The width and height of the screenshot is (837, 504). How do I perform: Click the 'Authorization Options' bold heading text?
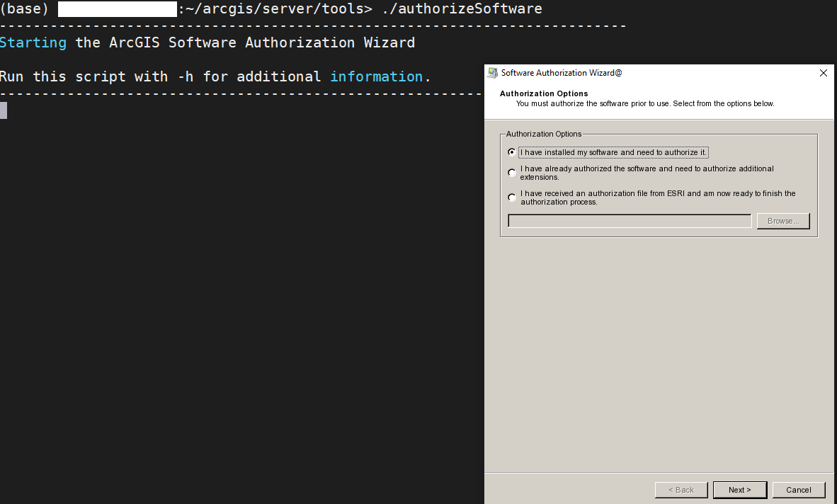(543, 93)
